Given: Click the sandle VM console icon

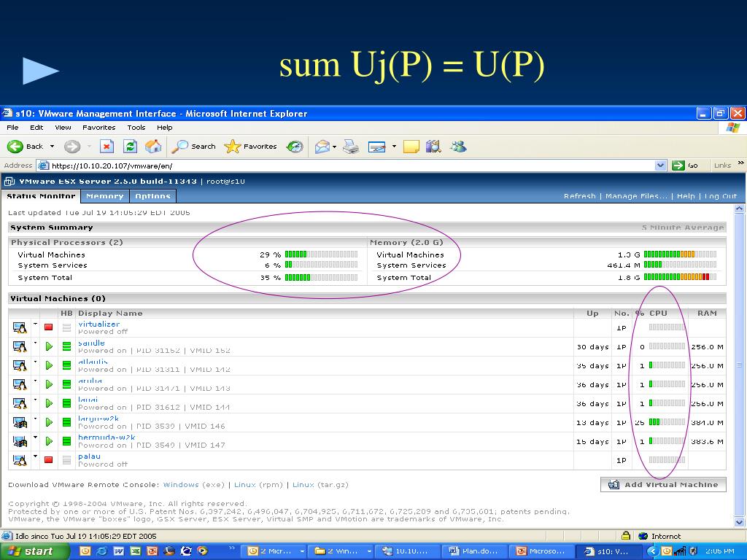Looking at the screenshot, I should point(20,346).
